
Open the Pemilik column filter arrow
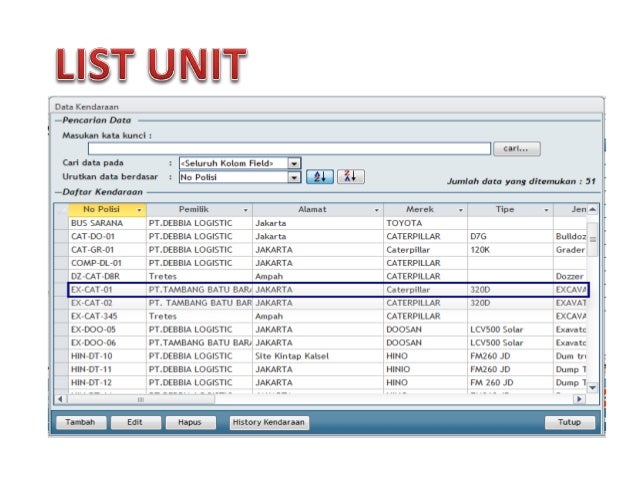coord(245,210)
